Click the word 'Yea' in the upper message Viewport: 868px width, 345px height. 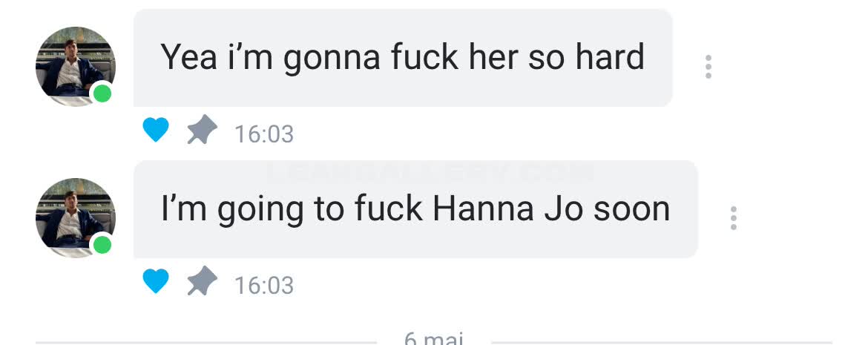click(x=188, y=57)
